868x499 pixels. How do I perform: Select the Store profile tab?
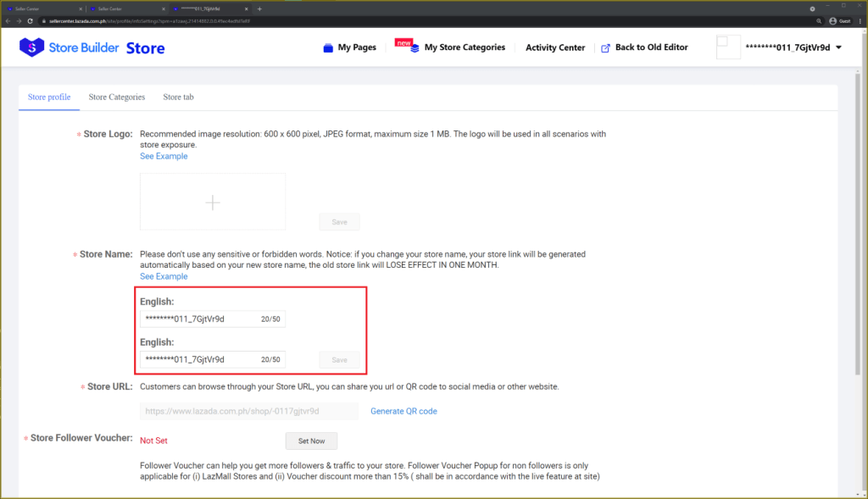click(49, 97)
